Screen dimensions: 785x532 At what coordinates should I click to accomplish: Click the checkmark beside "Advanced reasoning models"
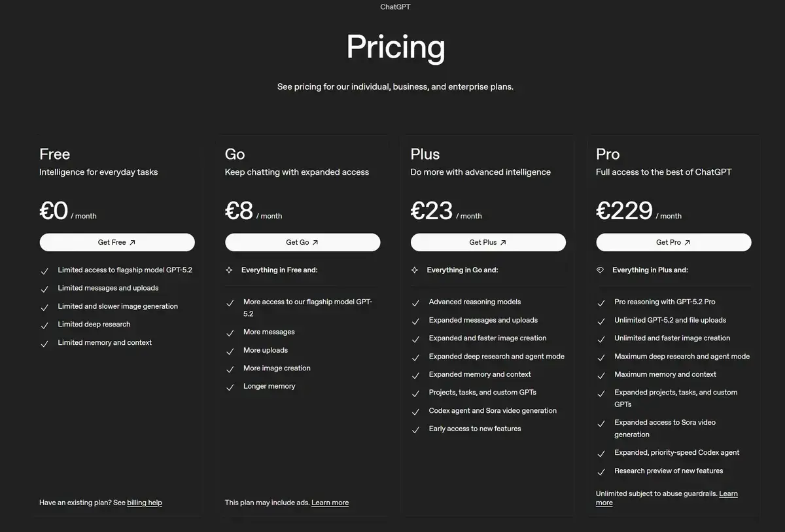(416, 302)
